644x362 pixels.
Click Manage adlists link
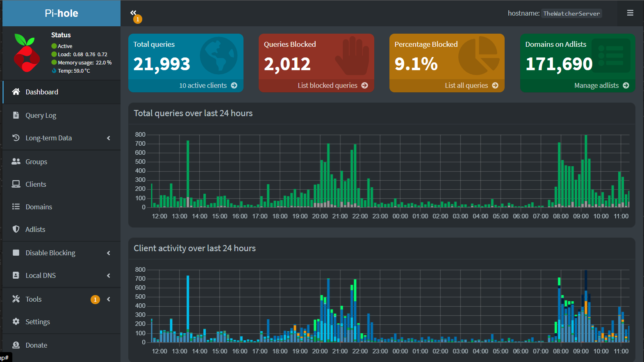[x=601, y=85]
